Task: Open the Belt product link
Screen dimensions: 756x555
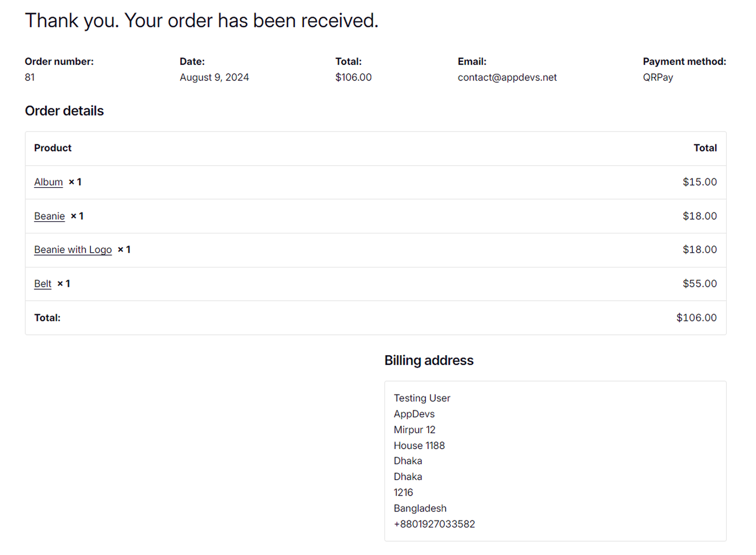Action: (x=42, y=284)
